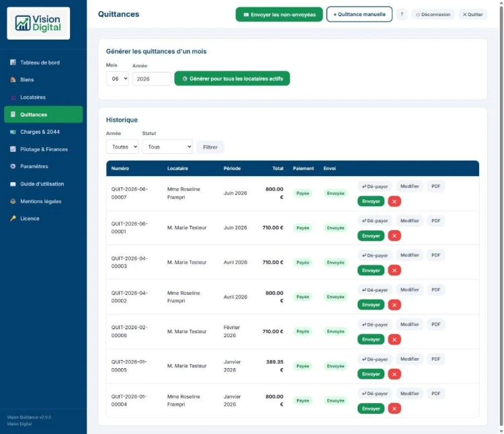
Task: Click Générer pour tous les locataires actifs
Action: point(232,79)
